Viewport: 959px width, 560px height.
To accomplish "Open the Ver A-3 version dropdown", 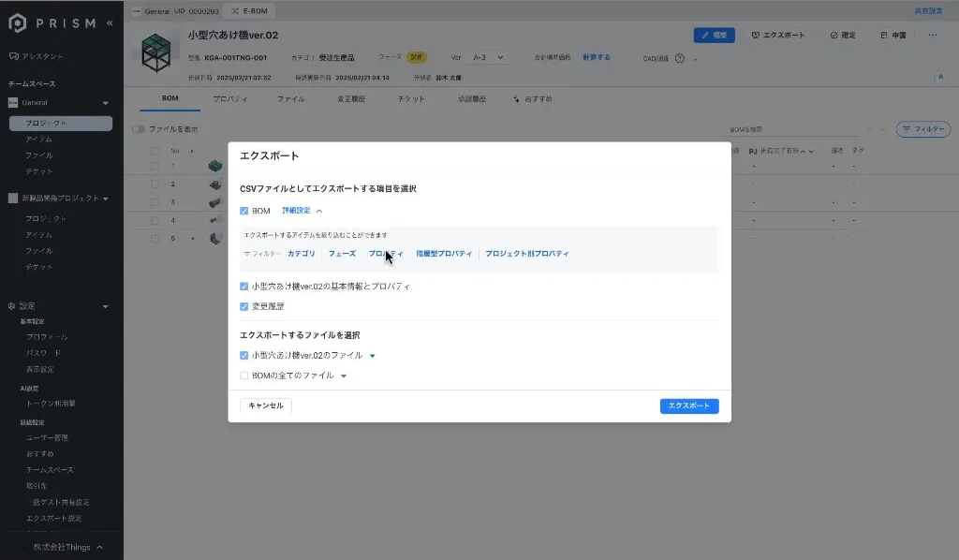I will click(x=487, y=57).
